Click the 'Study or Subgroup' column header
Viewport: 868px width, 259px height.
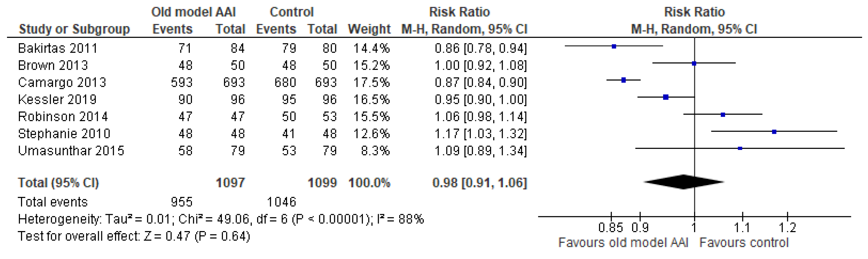[x=74, y=29]
